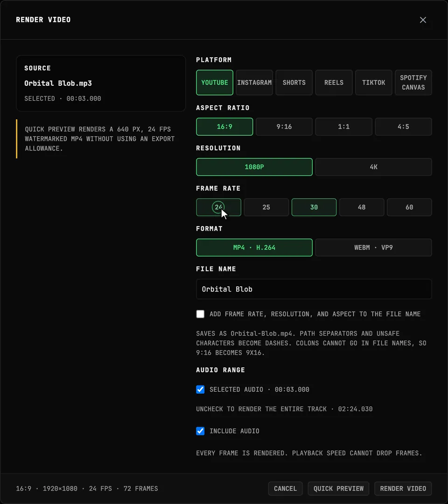The width and height of the screenshot is (448, 504).
Task: Set aspect ratio to 9:16
Action: point(284,127)
